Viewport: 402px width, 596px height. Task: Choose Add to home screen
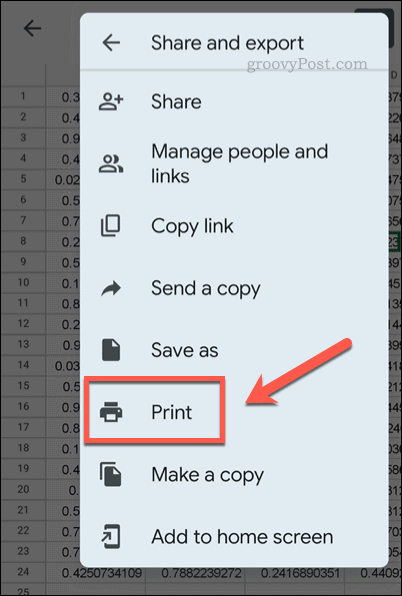[x=234, y=536]
